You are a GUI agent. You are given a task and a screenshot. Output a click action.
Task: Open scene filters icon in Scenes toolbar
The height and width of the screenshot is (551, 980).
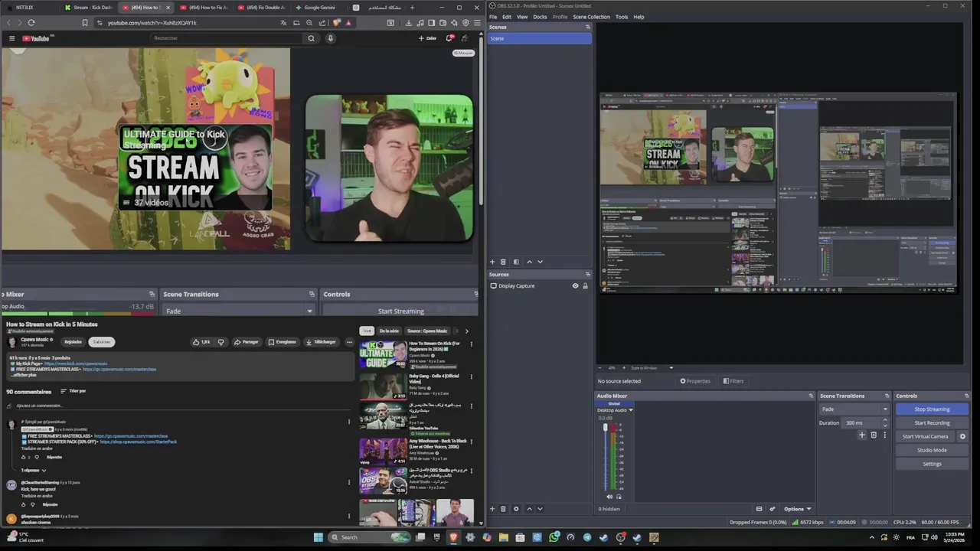(x=516, y=262)
